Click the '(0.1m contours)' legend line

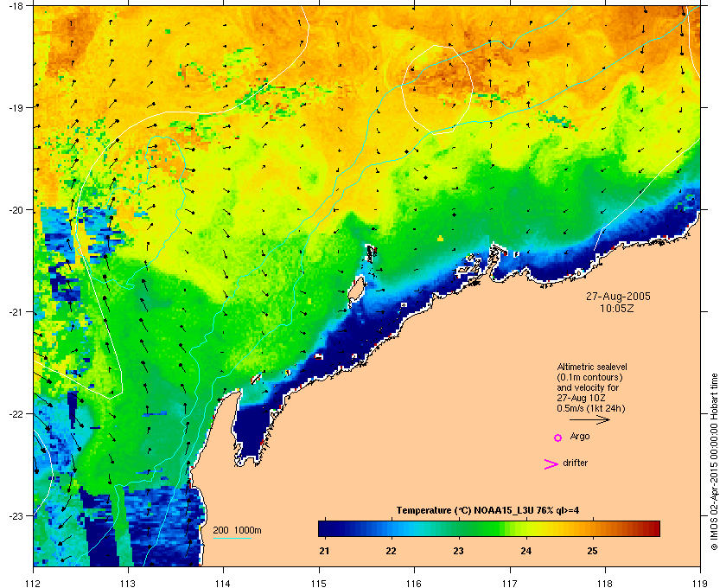(589, 377)
